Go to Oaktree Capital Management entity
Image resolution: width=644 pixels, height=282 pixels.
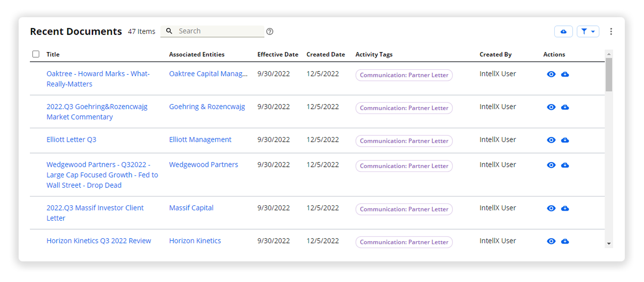coord(208,74)
